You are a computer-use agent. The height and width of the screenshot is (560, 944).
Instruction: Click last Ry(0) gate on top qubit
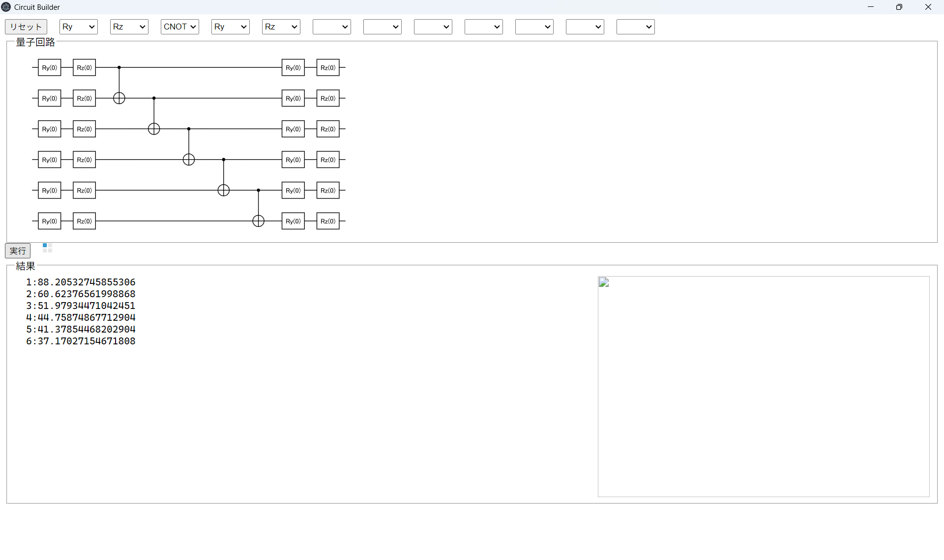[x=294, y=68]
